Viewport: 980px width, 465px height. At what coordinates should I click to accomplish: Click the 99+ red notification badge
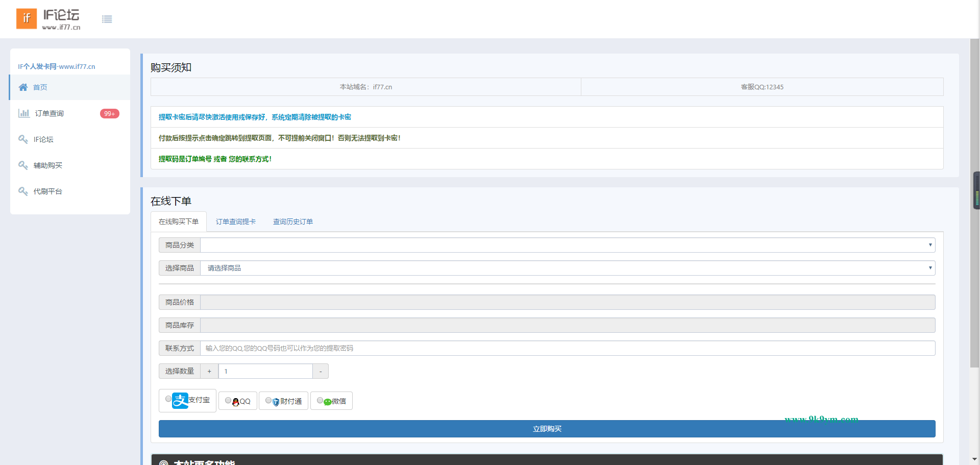109,113
